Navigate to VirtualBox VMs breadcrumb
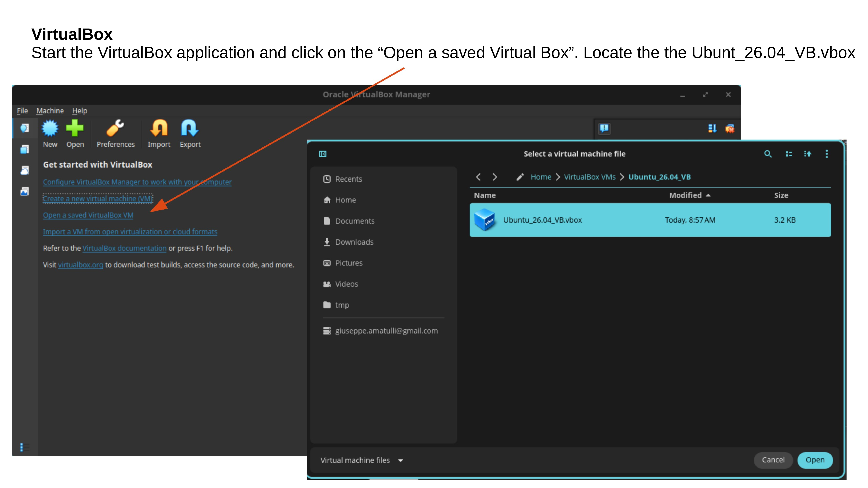 point(590,177)
